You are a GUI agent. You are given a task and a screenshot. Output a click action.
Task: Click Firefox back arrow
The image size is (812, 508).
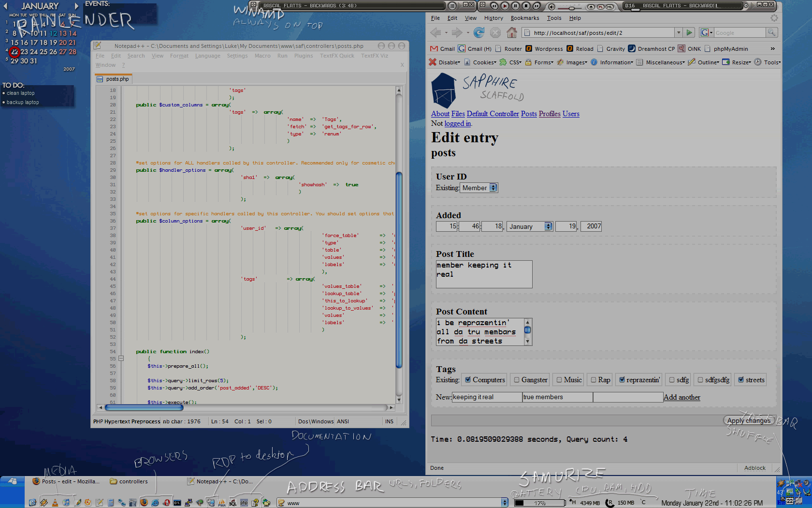(x=435, y=32)
